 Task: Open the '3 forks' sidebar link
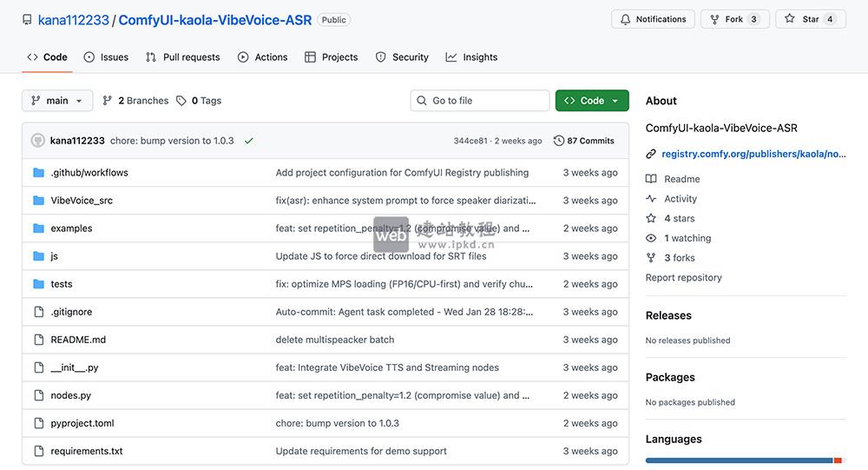tap(680, 258)
